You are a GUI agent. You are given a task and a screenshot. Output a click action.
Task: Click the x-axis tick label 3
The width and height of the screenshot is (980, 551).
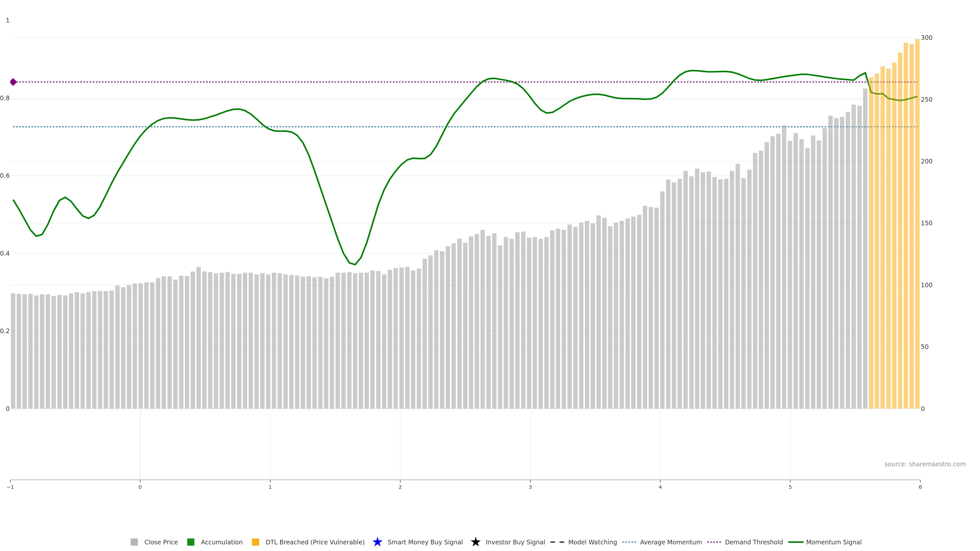tap(530, 487)
